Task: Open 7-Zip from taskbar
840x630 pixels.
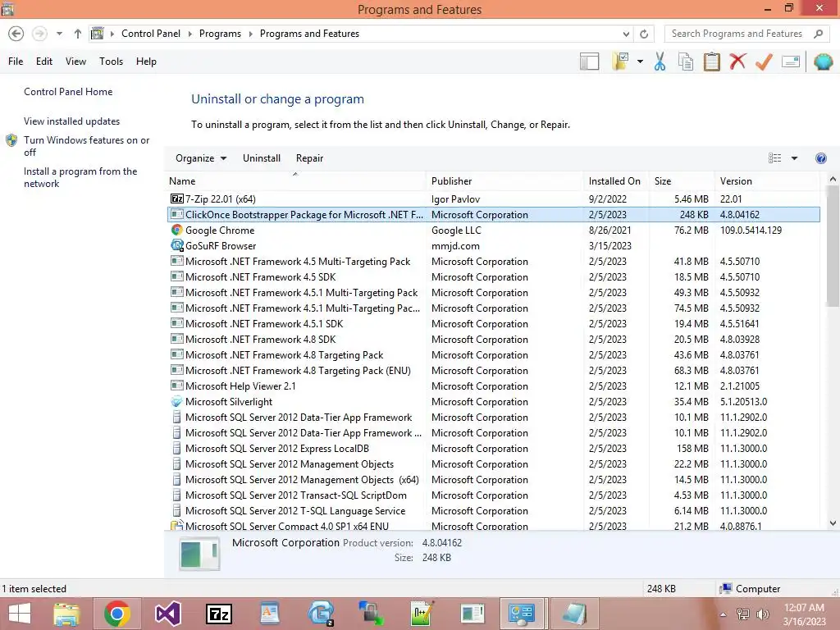Action: [x=219, y=614]
